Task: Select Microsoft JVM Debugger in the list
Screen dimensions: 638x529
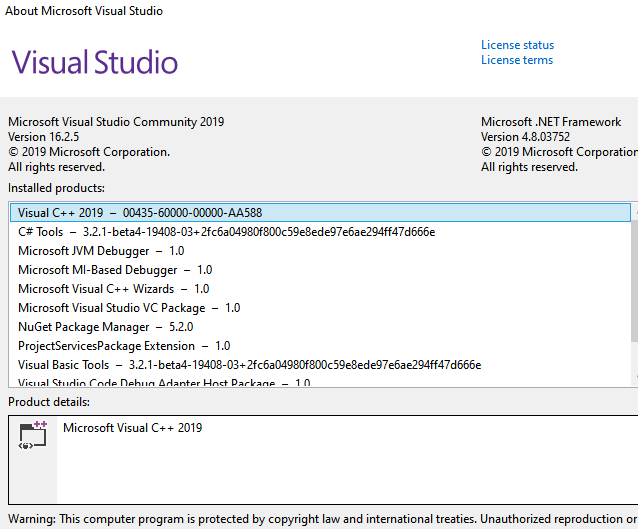Action: coord(101,251)
